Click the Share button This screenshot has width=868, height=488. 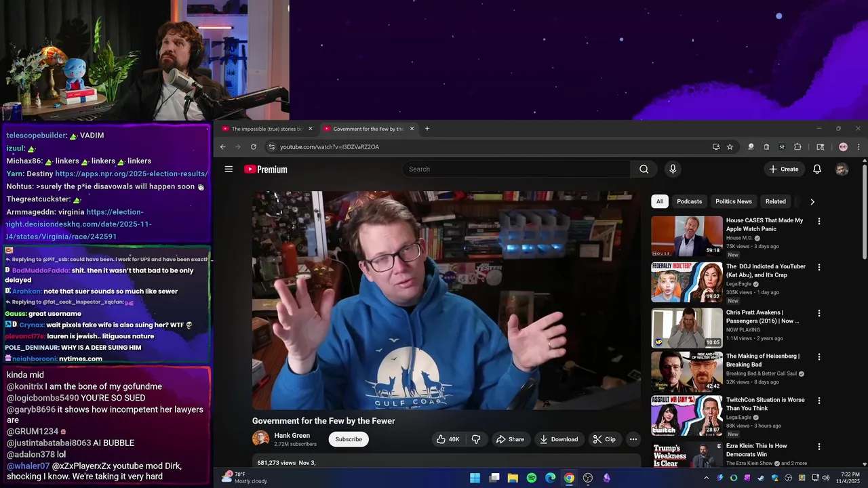coord(510,439)
